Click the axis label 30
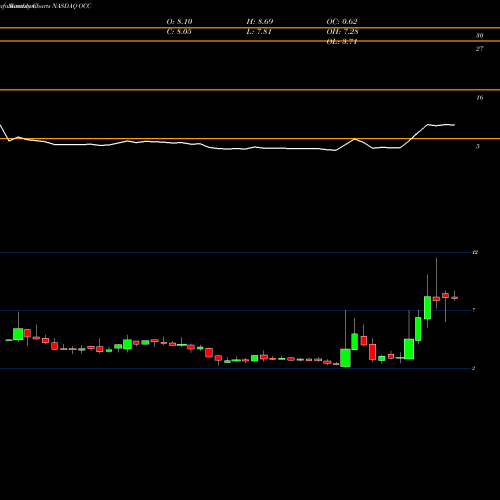 point(479,36)
